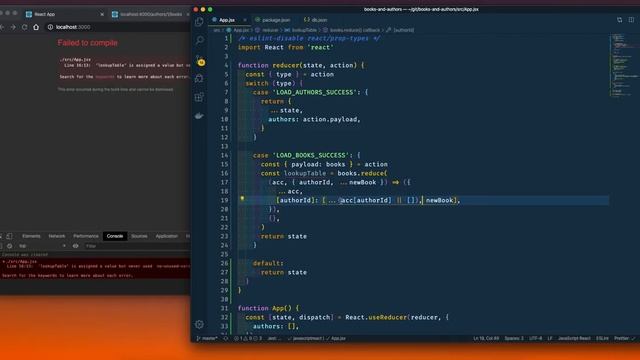The height and width of the screenshot is (360, 640).
Task: Open problems count in VS Code status bar
Action: (x=248, y=338)
